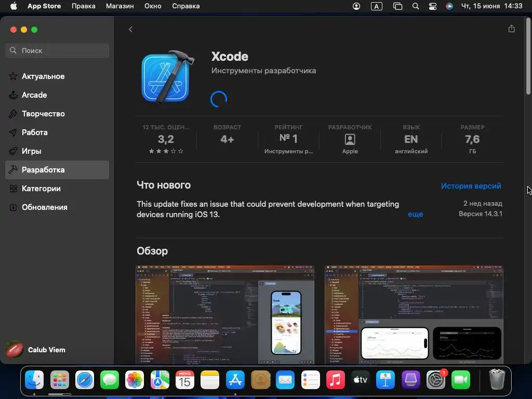Open Категории in the sidebar
Image resolution: width=532 pixels, height=399 pixels.
(57, 188)
